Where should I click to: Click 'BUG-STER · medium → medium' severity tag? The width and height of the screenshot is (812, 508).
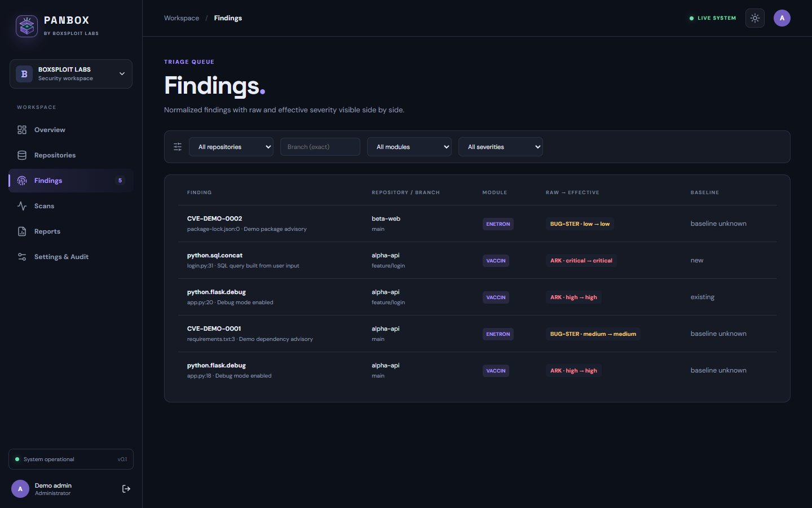pos(593,334)
